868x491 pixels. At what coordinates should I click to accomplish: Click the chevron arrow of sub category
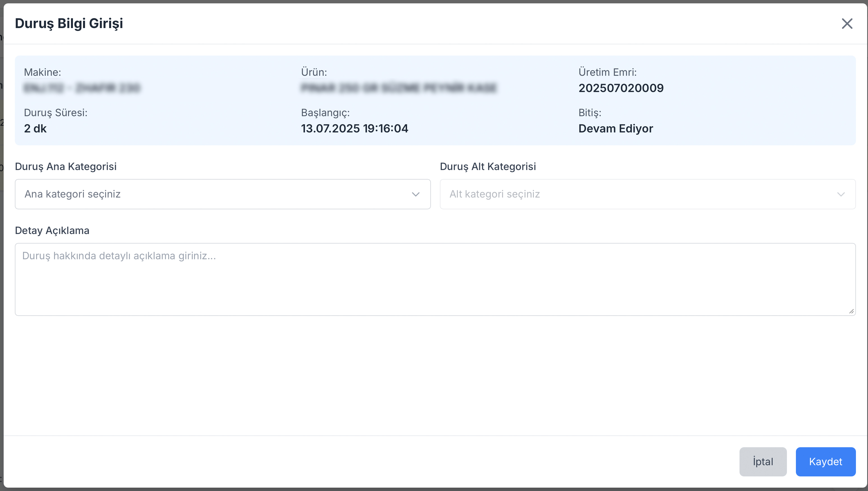[841, 194]
